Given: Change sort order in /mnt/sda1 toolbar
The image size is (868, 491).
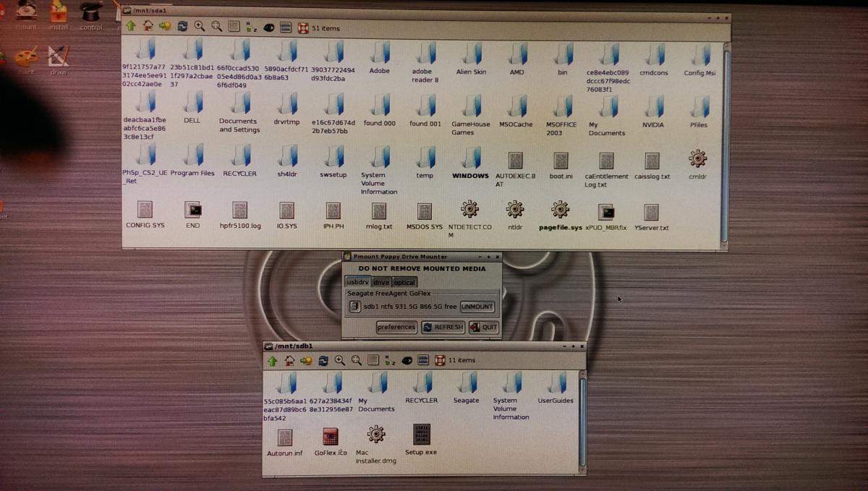Looking at the screenshot, I should pyautogui.click(x=251, y=27).
